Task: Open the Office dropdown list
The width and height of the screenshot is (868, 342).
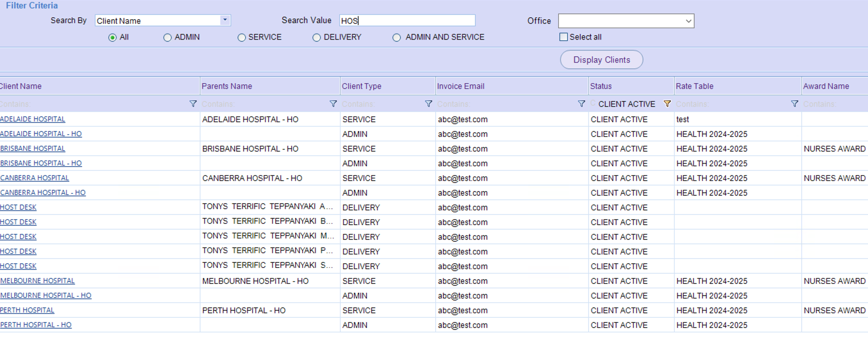Action: point(689,21)
